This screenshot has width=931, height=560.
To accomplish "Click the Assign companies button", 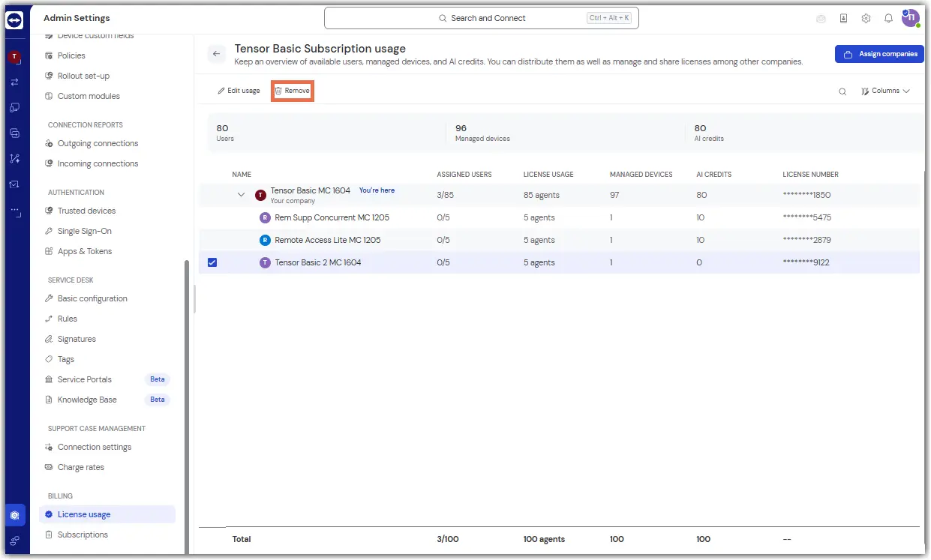I will point(879,54).
